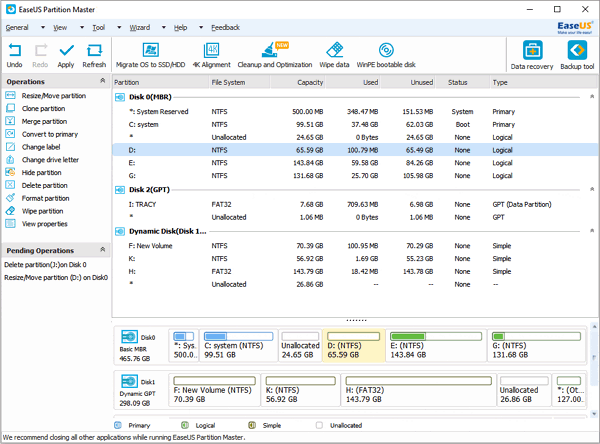This screenshot has height=444, width=600.
Task: Select Delete partition operation
Action: [x=37, y=186]
